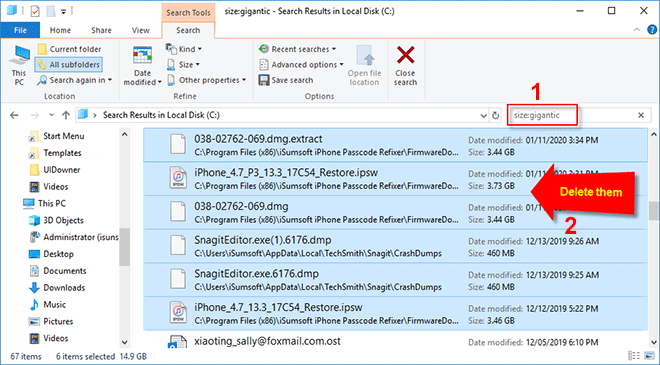Open address bar history dropdown
660x365 pixels.
point(484,115)
